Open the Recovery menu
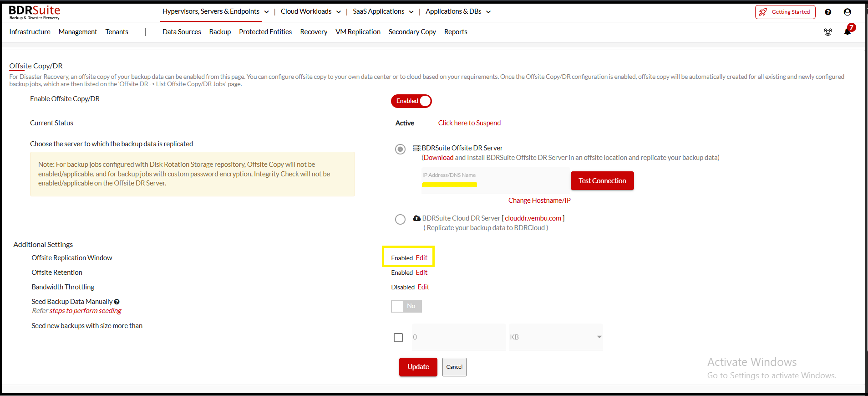The width and height of the screenshot is (868, 396). (314, 32)
